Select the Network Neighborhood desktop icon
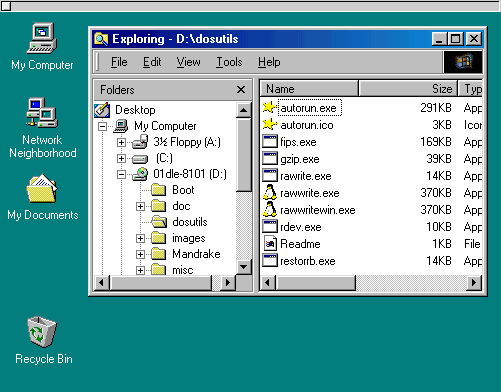 coord(42,113)
